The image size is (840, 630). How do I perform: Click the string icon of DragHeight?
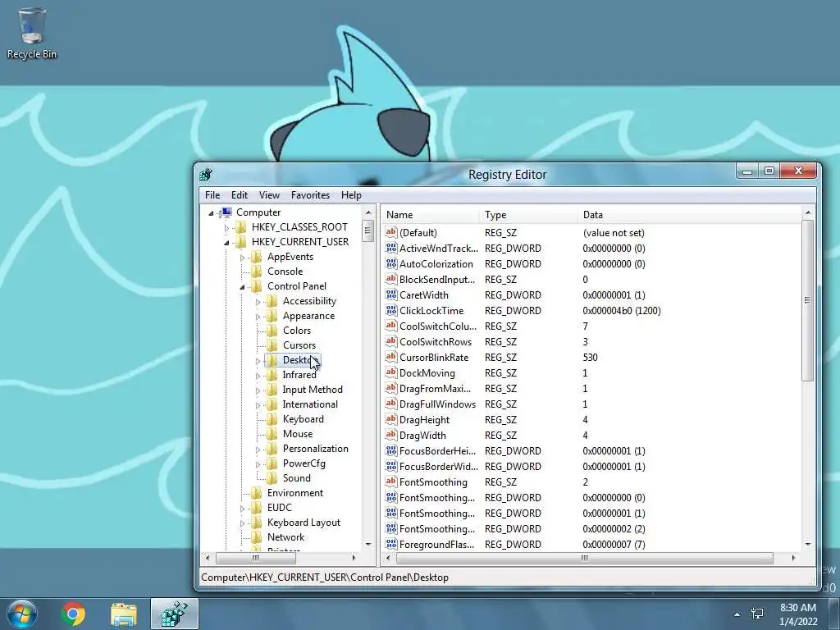click(391, 419)
